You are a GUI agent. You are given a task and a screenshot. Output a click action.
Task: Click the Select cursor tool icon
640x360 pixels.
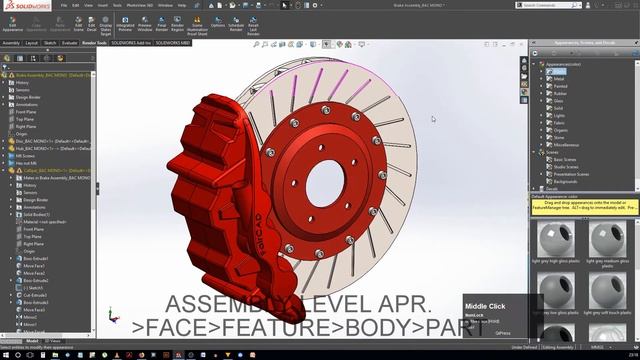(x=284, y=5)
